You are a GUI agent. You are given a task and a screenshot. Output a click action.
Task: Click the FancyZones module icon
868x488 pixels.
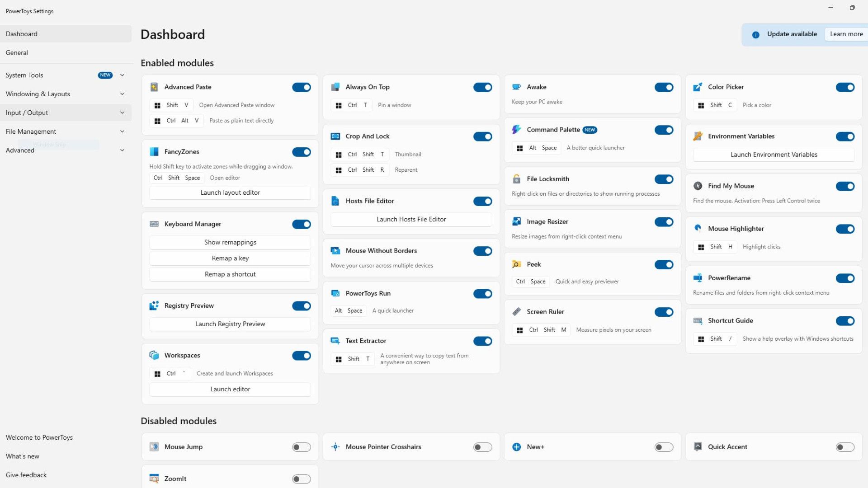point(154,151)
